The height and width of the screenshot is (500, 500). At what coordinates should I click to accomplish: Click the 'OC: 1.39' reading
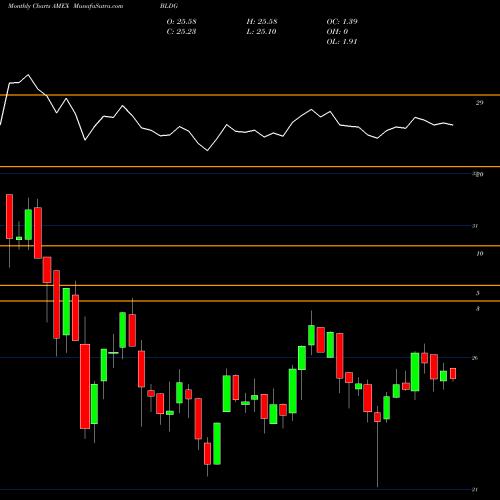342,22
